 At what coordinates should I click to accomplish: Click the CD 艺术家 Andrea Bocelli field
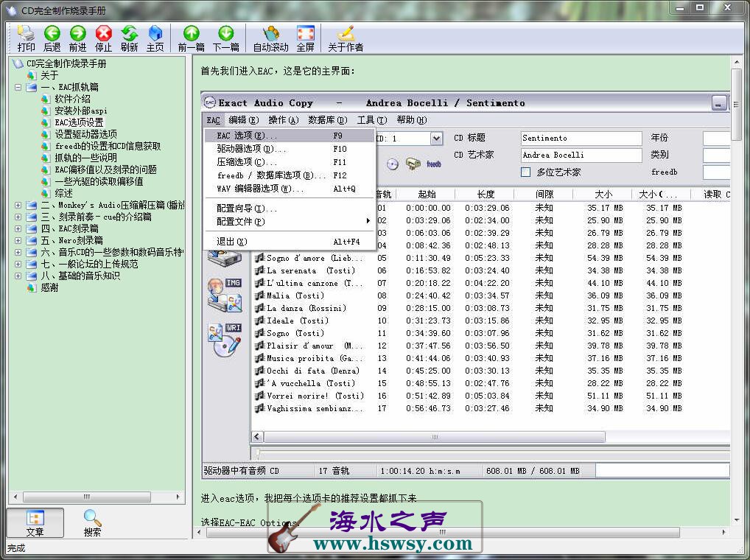click(x=581, y=155)
